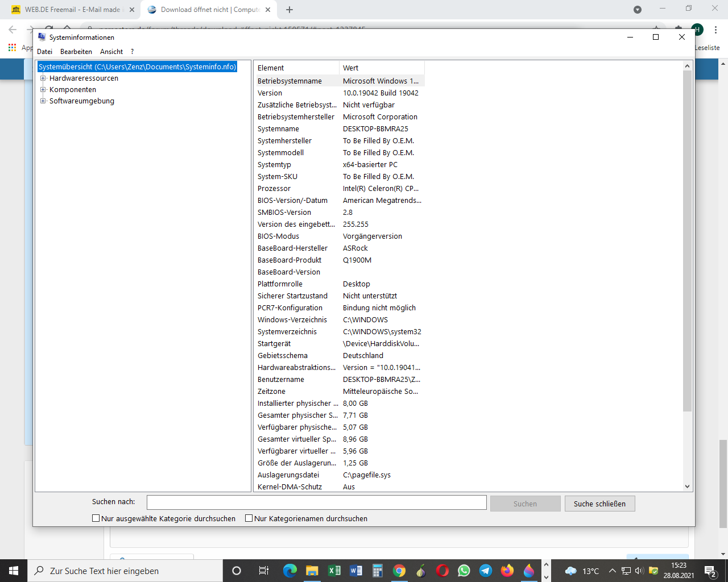This screenshot has height=582, width=728.
Task: Switch to Google Chrome on the taskbar
Action: [x=399, y=571]
